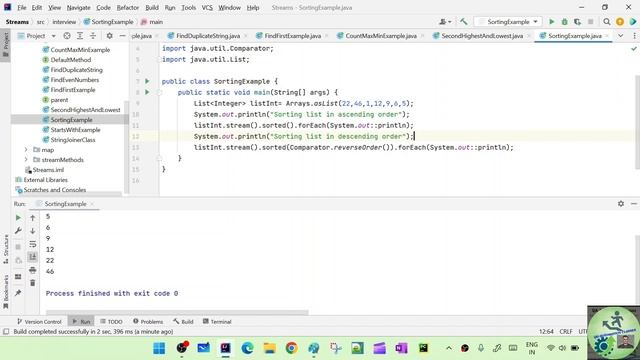Run with coverage icon in toolbar
Screen dimensions: 640x360
[x=577, y=22]
